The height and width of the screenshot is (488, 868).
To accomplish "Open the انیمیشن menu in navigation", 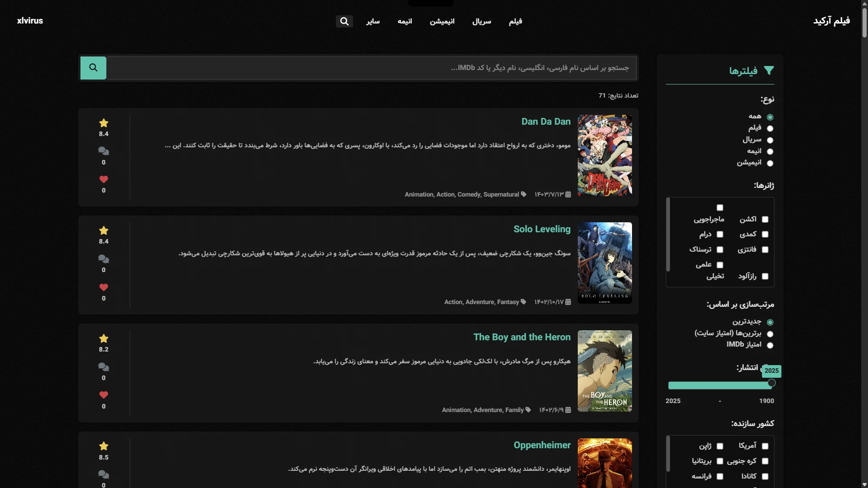I will click(x=442, y=21).
